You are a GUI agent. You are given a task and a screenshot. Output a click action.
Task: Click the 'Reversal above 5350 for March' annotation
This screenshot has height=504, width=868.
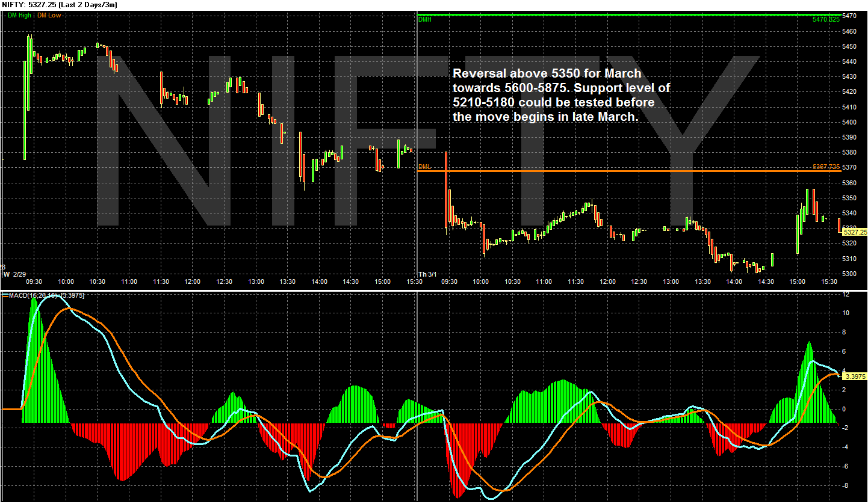click(x=547, y=74)
